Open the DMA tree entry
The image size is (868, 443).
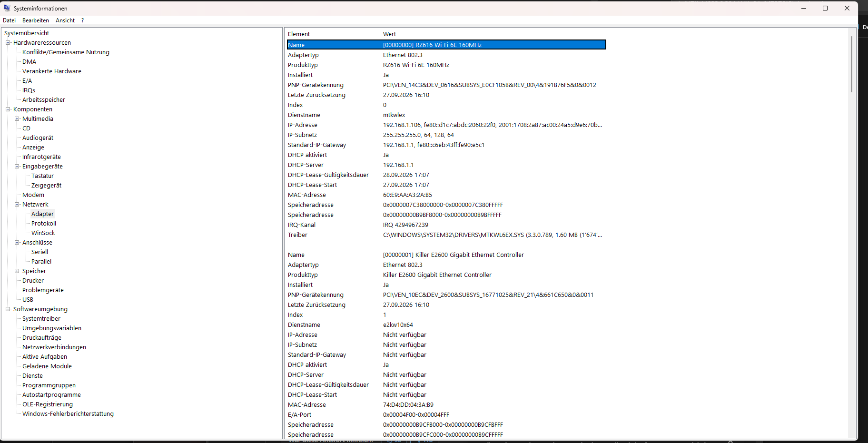29,62
